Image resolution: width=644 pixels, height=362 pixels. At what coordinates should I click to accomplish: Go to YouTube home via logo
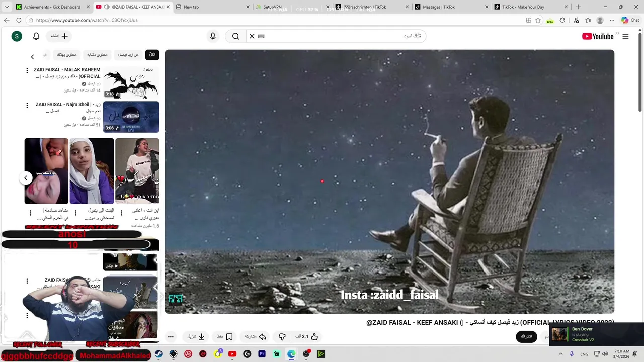click(x=598, y=36)
